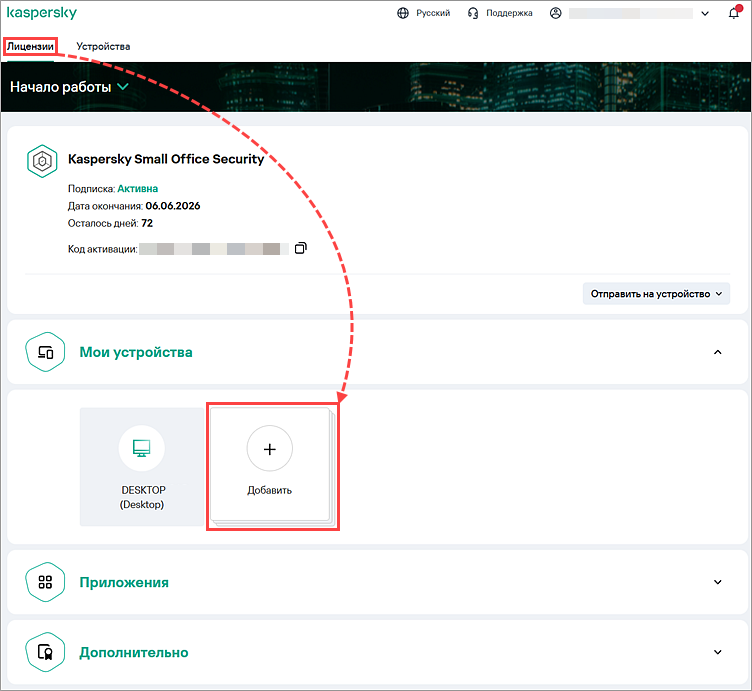Click the remaining days value 72
This screenshot has width=752, height=691.
[x=147, y=223]
